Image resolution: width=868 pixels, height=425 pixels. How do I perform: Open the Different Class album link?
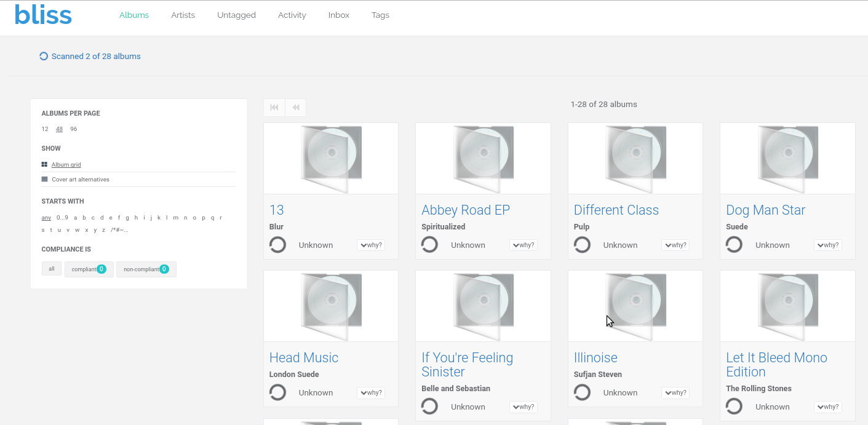[616, 210]
